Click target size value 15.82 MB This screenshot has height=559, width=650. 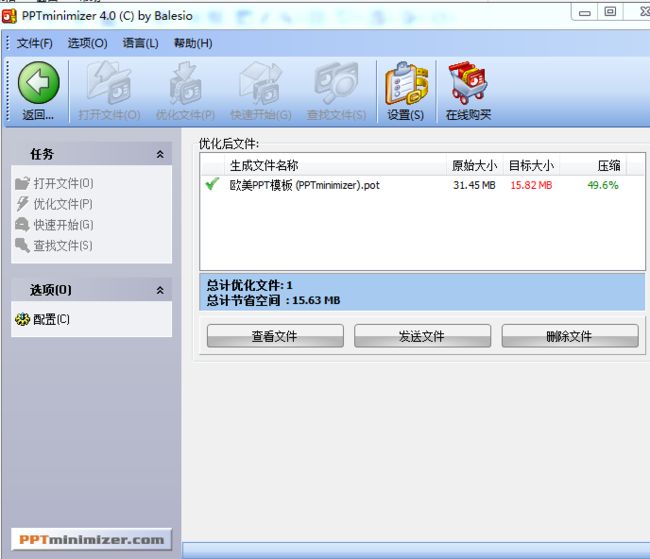click(x=531, y=185)
